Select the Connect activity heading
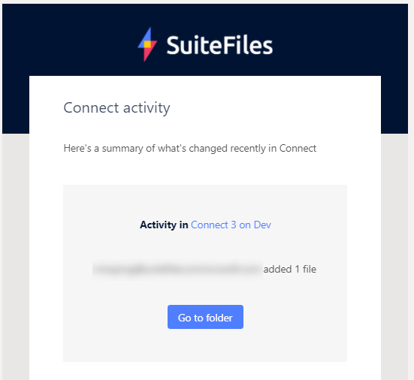This screenshot has height=380, width=414. (x=117, y=108)
